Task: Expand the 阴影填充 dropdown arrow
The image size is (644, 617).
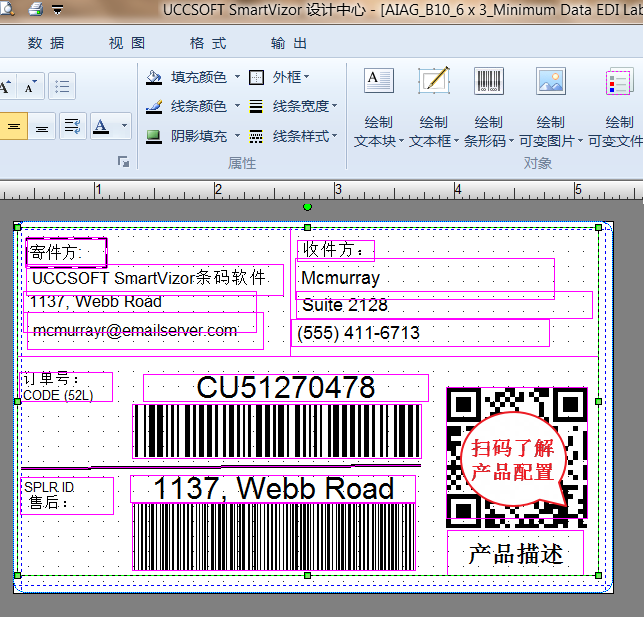Action: point(237,135)
